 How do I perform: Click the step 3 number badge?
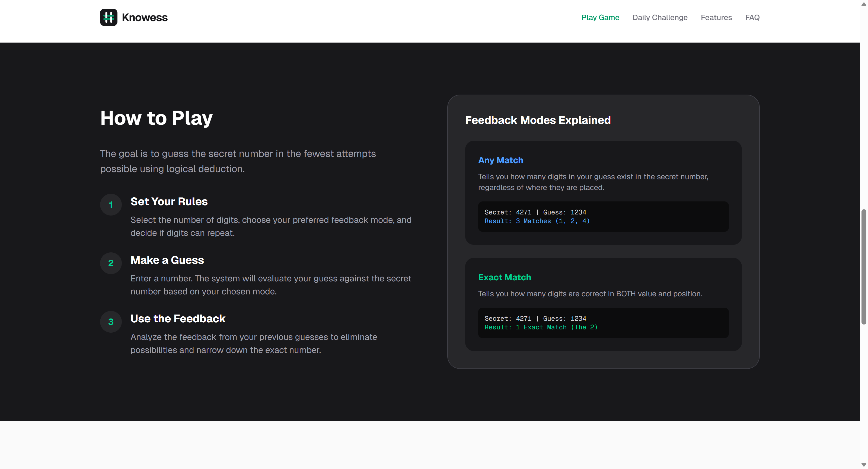click(x=111, y=322)
